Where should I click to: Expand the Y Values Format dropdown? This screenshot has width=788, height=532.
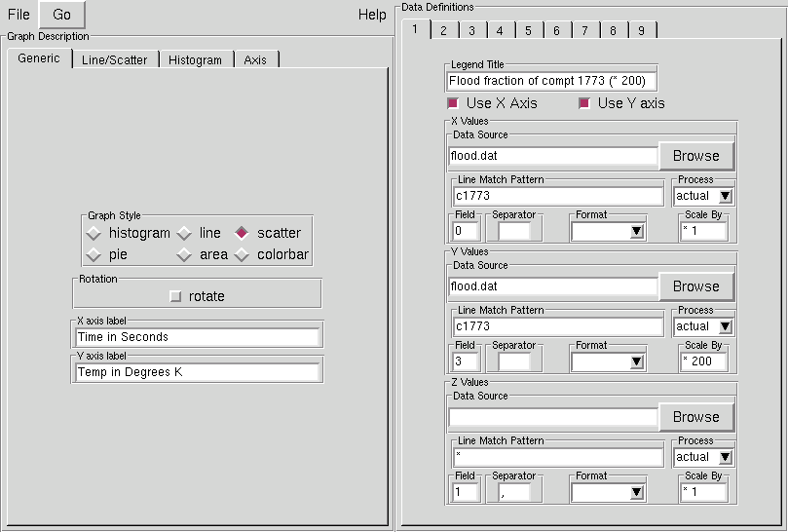coord(610,361)
